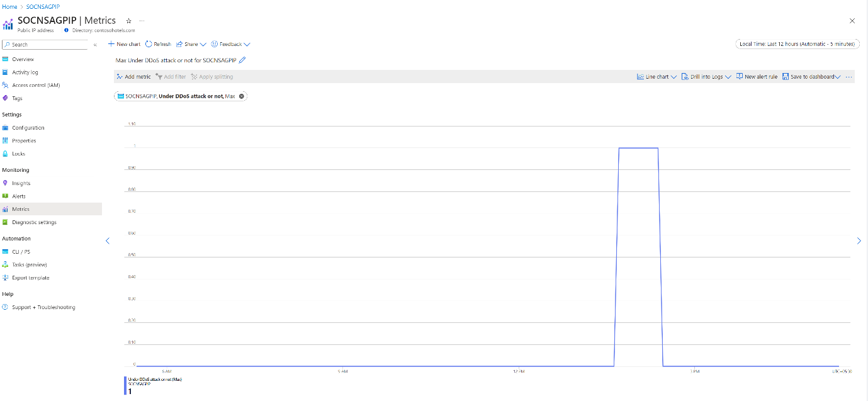Go to previous chart time range arrow
Image resolution: width=868 pixels, height=401 pixels.
tap(108, 240)
